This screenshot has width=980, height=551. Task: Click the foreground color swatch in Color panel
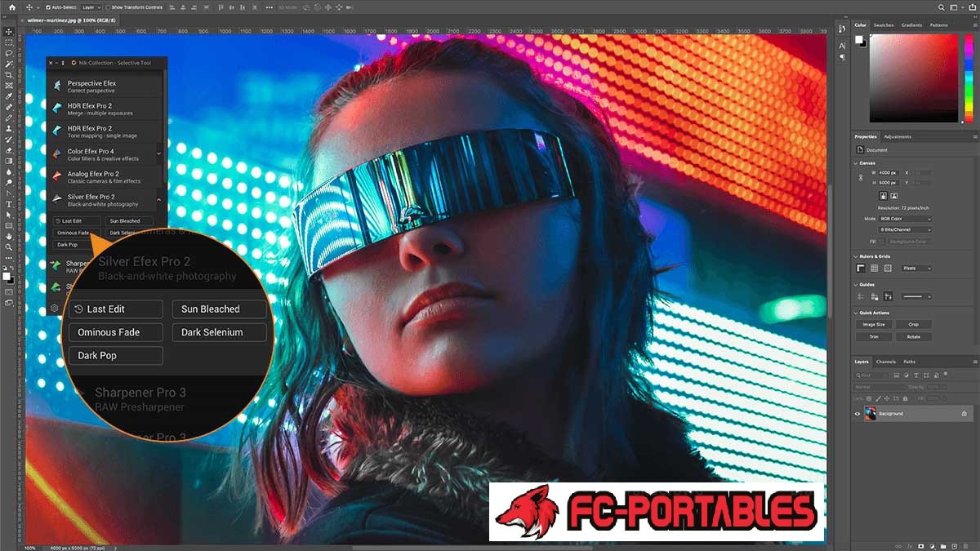(x=859, y=39)
